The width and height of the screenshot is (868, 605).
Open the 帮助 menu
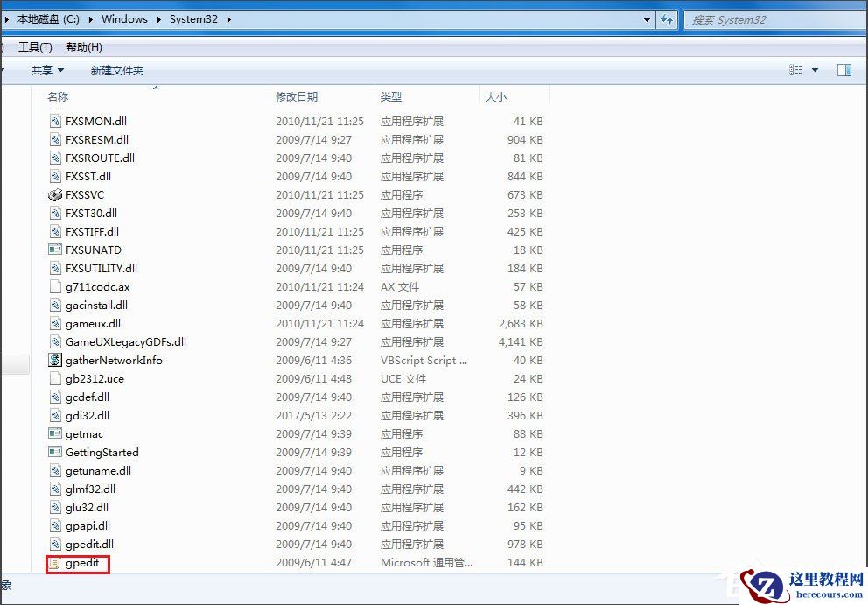(82, 46)
